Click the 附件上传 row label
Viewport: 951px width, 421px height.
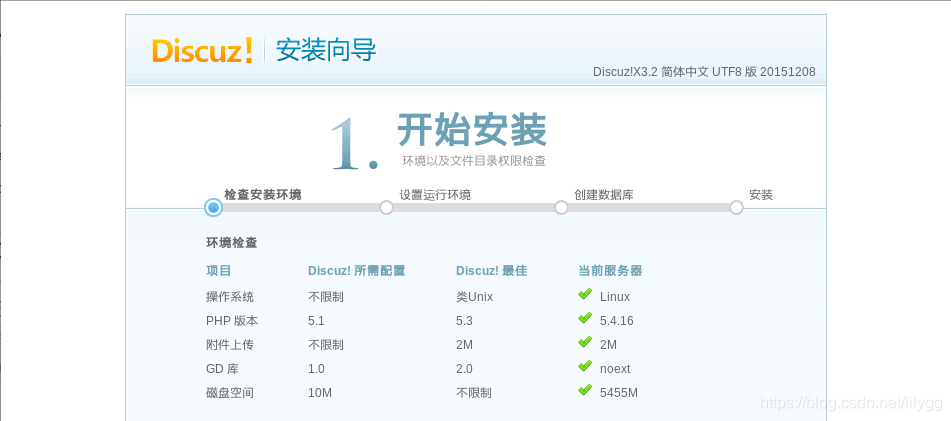point(230,345)
